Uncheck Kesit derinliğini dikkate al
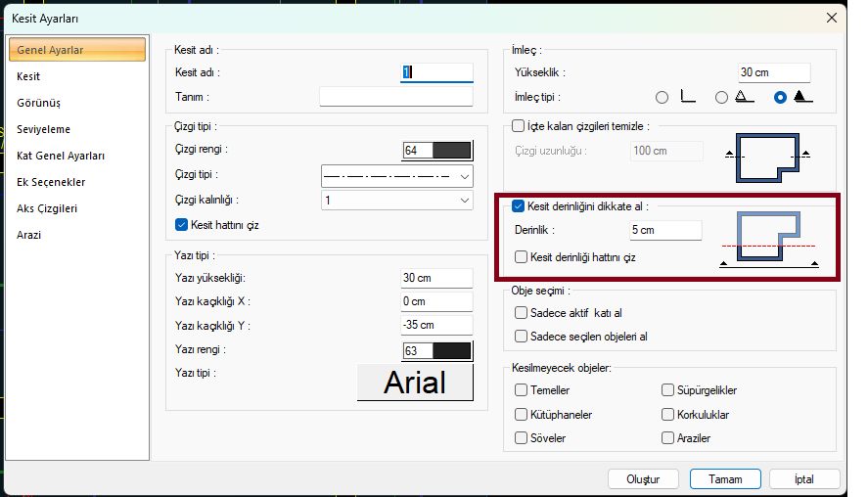Screen dimensions: 868x497 pyautogui.click(x=518, y=206)
